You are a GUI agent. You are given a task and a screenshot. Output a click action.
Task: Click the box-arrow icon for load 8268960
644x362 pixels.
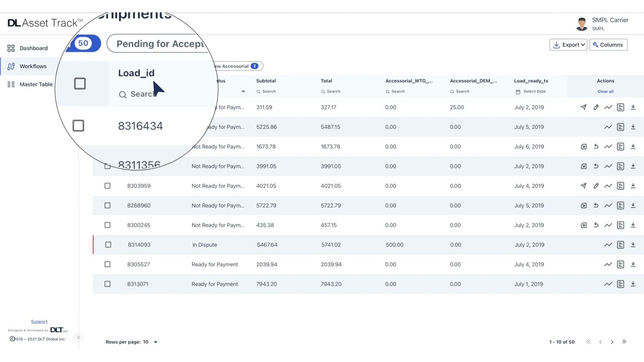[x=584, y=205]
